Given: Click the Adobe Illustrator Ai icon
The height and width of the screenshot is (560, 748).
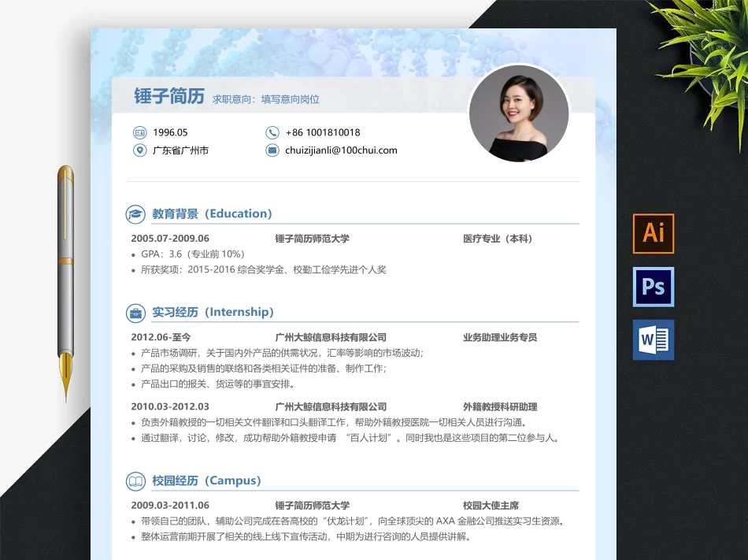Looking at the screenshot, I should click(x=653, y=233).
